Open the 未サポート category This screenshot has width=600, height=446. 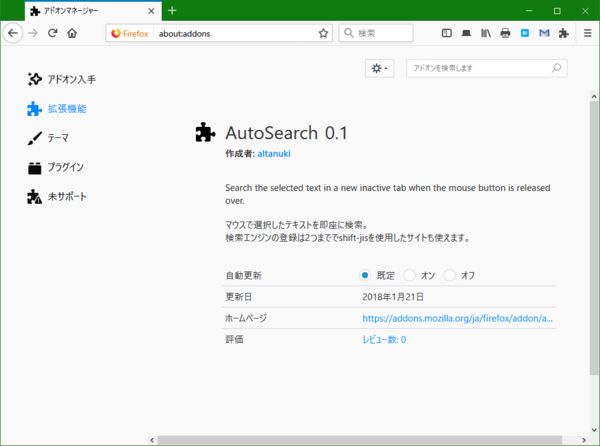click(57, 197)
